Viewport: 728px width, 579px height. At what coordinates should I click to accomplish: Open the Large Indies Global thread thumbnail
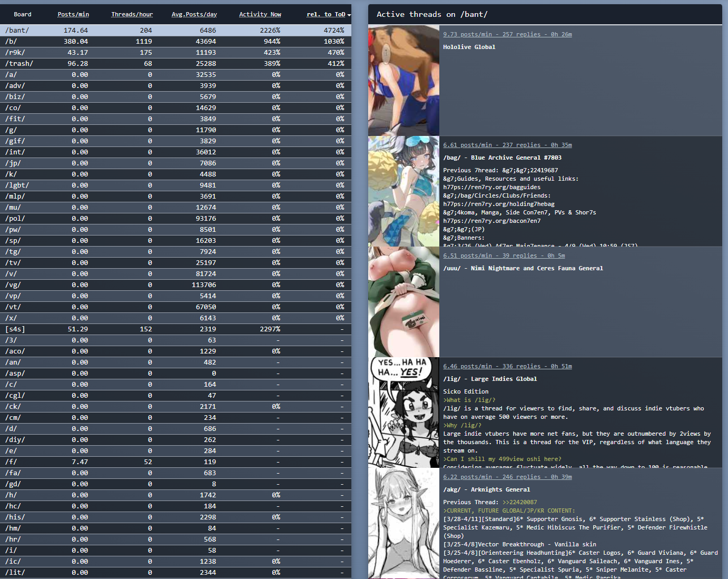tap(404, 413)
